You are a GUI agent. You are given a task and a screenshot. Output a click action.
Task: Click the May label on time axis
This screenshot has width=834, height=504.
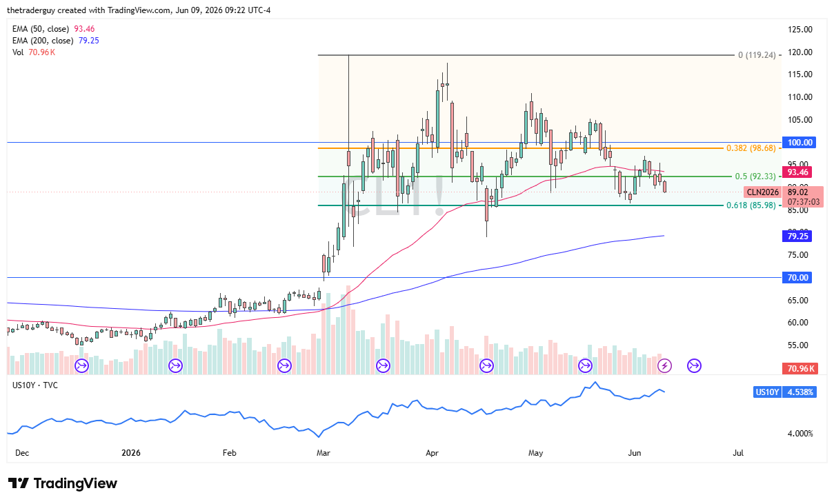[x=536, y=453]
